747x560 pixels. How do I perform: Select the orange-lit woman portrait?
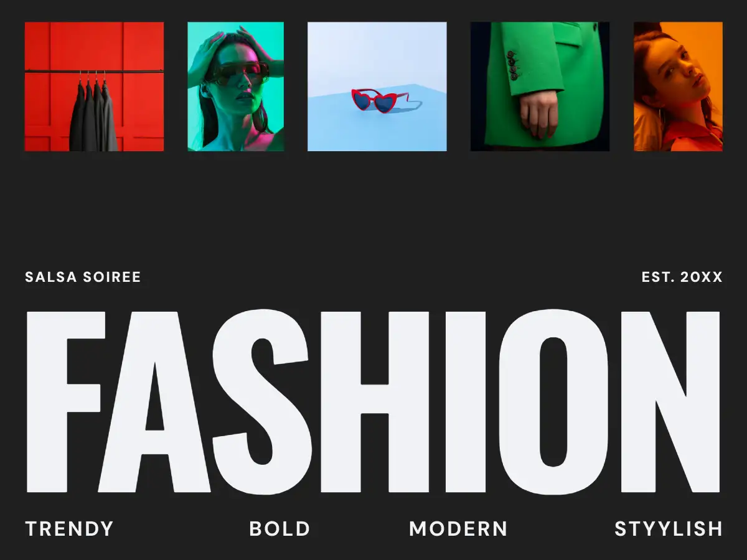click(678, 86)
